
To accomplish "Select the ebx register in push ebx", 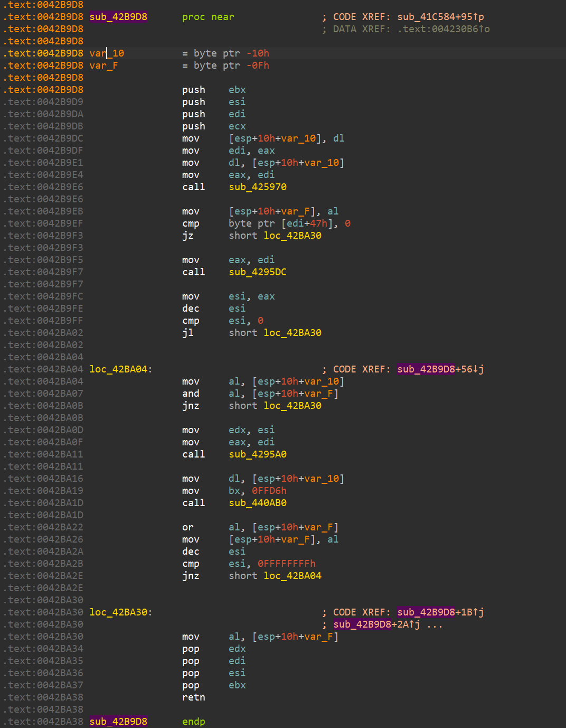I will 237,89.
